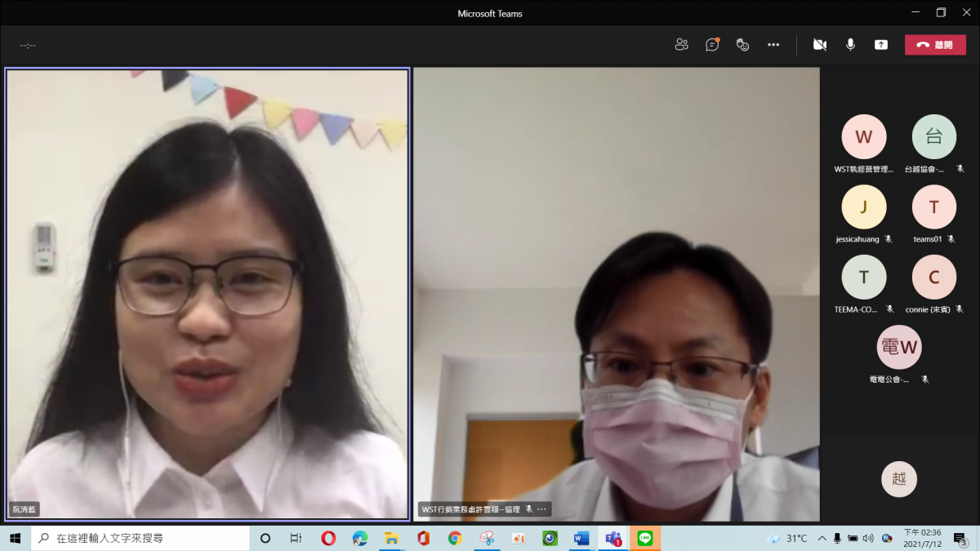980x551 pixels.
Task: Leave the meeting with red button
Action: pyautogui.click(x=935, y=45)
